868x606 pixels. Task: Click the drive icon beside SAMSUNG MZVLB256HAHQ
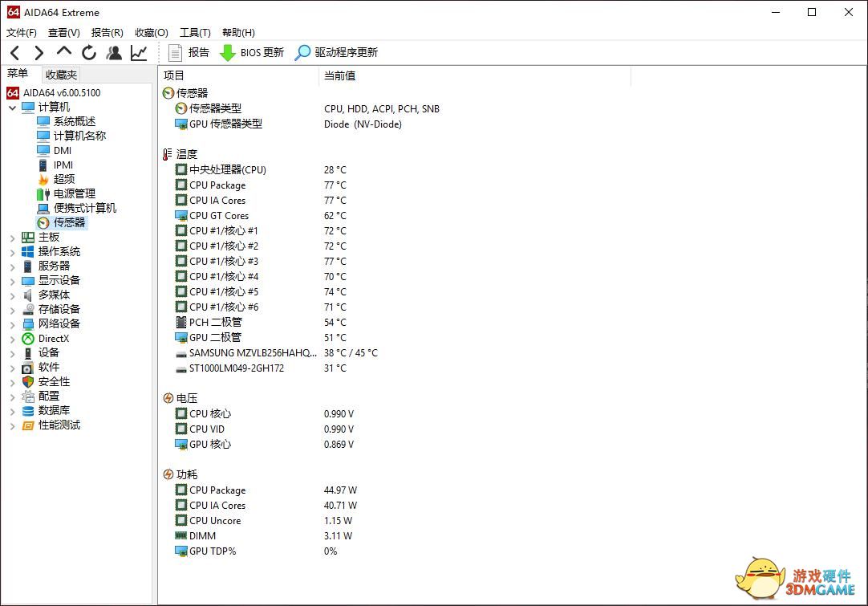pos(181,353)
